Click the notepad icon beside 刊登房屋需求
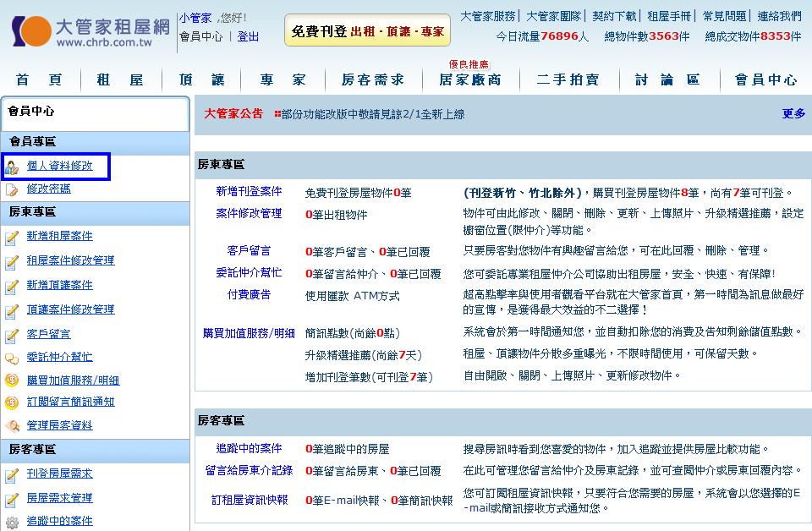The height and width of the screenshot is (531, 812). [x=12, y=474]
